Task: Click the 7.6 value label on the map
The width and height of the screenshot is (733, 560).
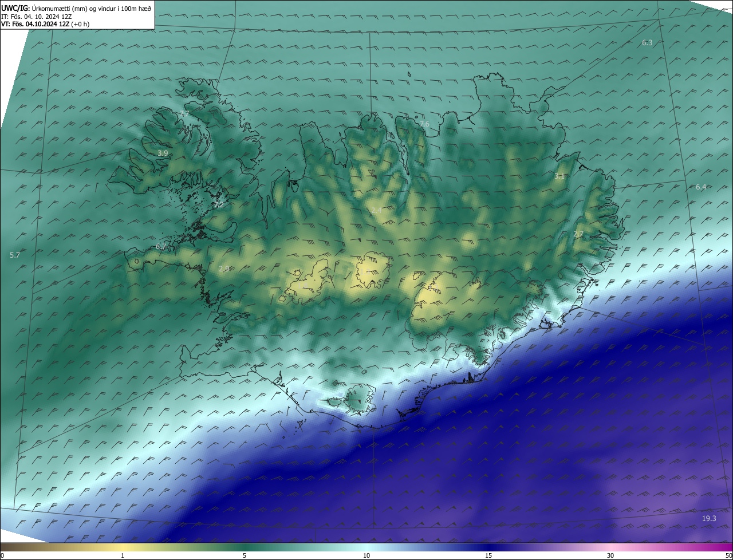Action: (424, 124)
